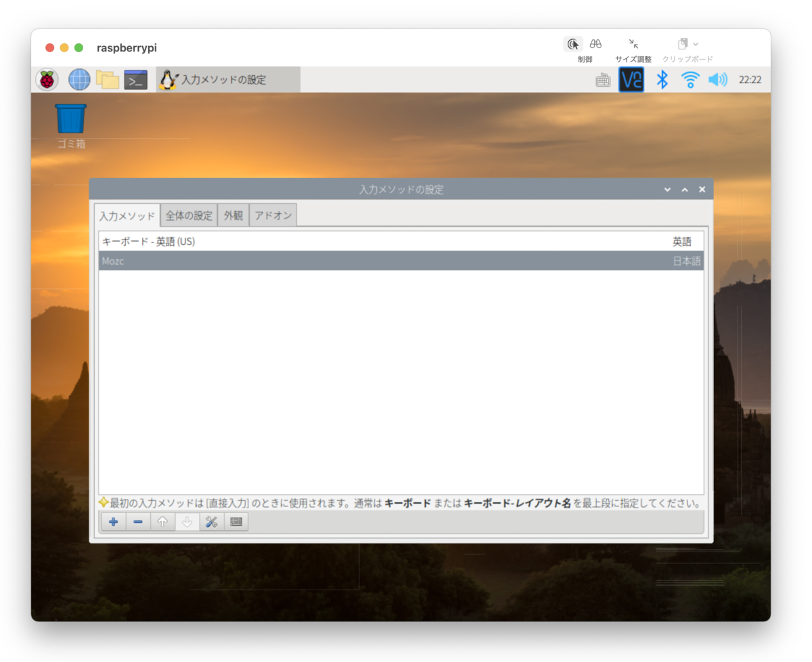Move the selected input method up

(x=162, y=522)
